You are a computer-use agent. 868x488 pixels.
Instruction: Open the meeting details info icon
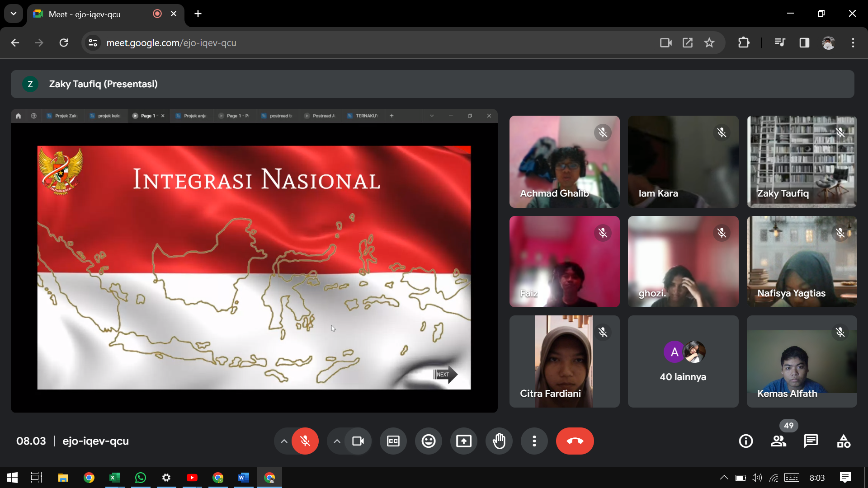coord(746,441)
